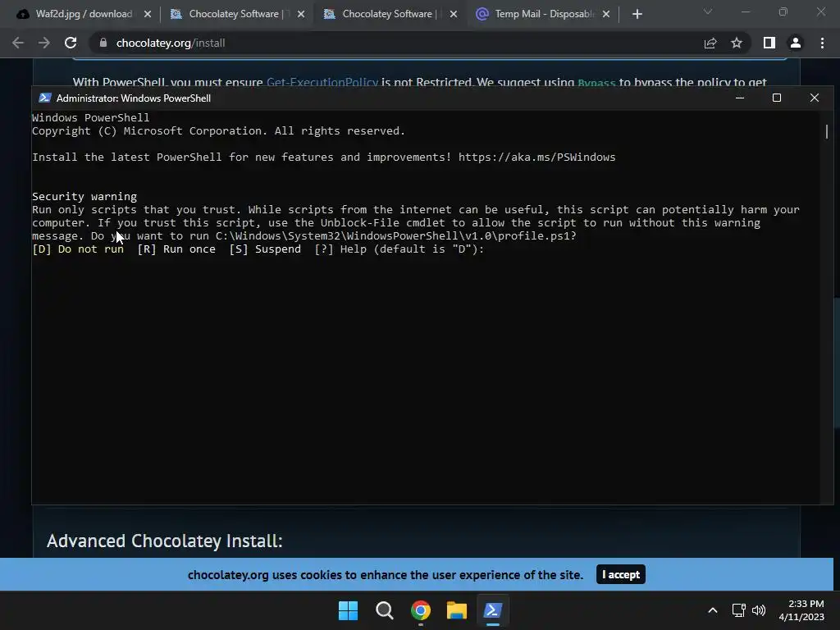Viewport: 840px width, 630px height.
Task: Go forward in browser history
Action: pos(44,43)
